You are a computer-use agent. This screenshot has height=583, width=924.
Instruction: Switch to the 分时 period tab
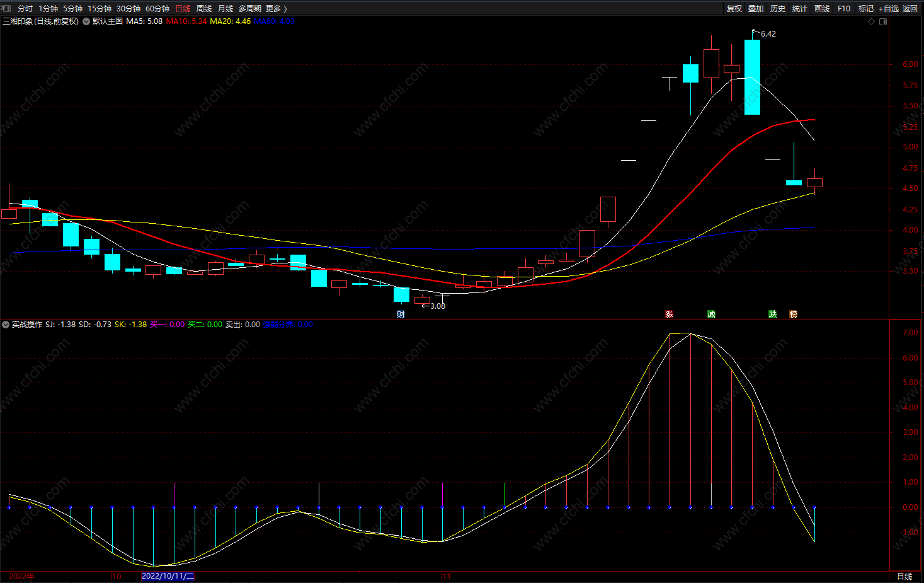point(25,8)
